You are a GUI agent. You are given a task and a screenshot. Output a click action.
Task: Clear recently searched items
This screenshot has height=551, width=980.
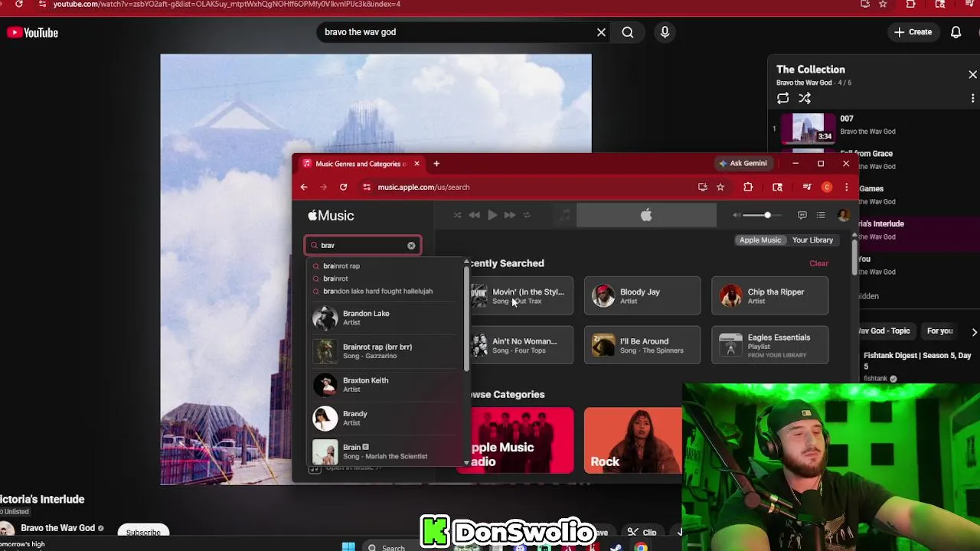pos(818,263)
